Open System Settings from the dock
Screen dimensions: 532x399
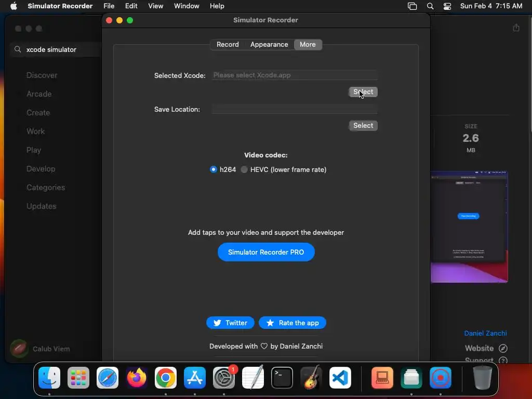click(x=224, y=378)
